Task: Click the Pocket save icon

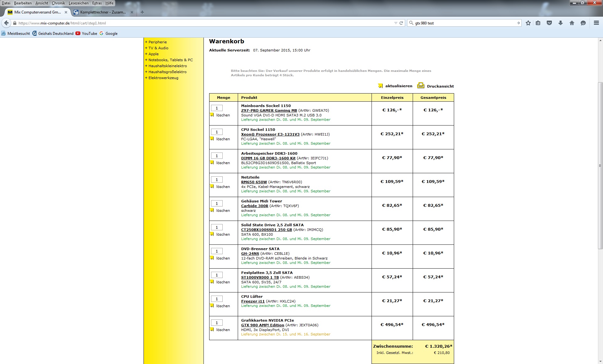Action: 549,23
